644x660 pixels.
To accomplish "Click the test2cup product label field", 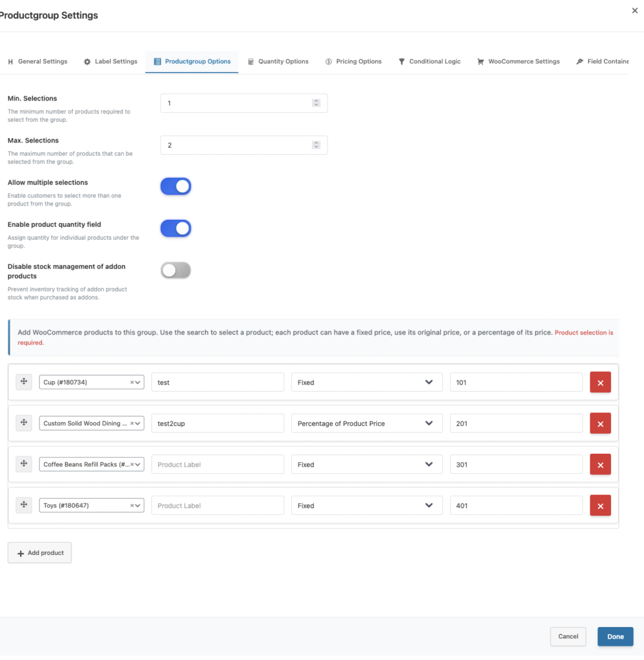I will point(217,423).
